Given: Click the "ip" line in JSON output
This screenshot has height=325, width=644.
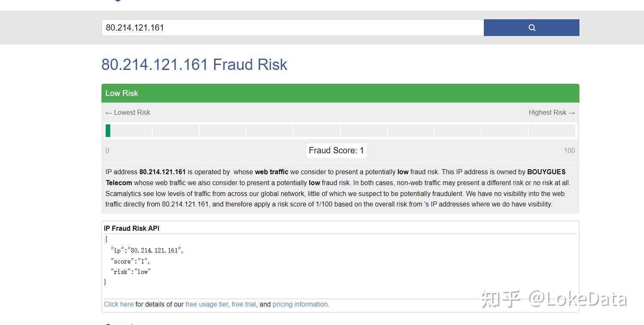Looking at the screenshot, I should [147, 250].
